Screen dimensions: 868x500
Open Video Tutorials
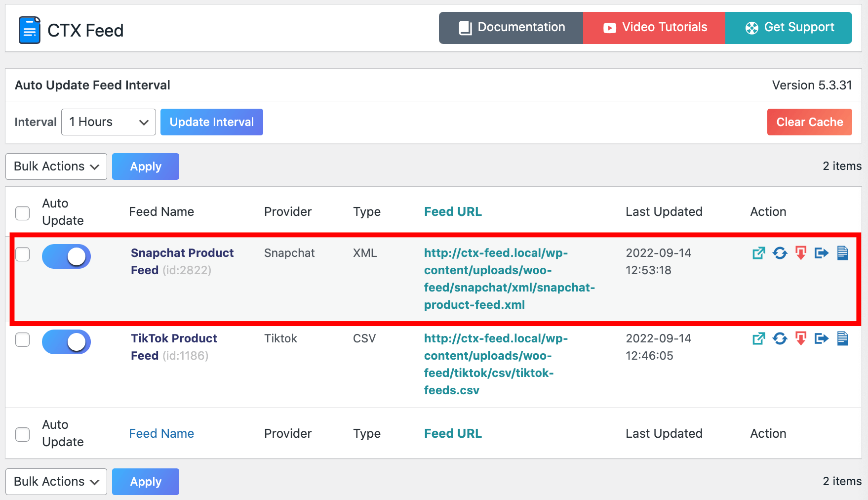(x=654, y=28)
